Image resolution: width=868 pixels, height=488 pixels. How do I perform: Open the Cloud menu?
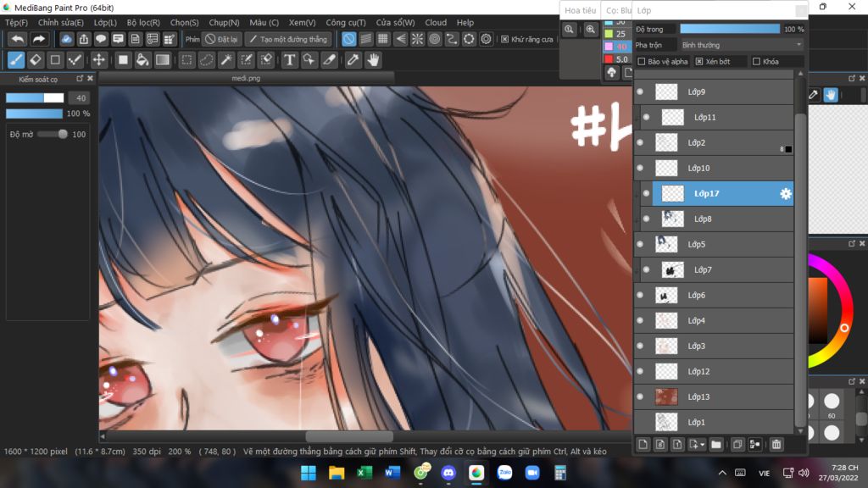436,23
